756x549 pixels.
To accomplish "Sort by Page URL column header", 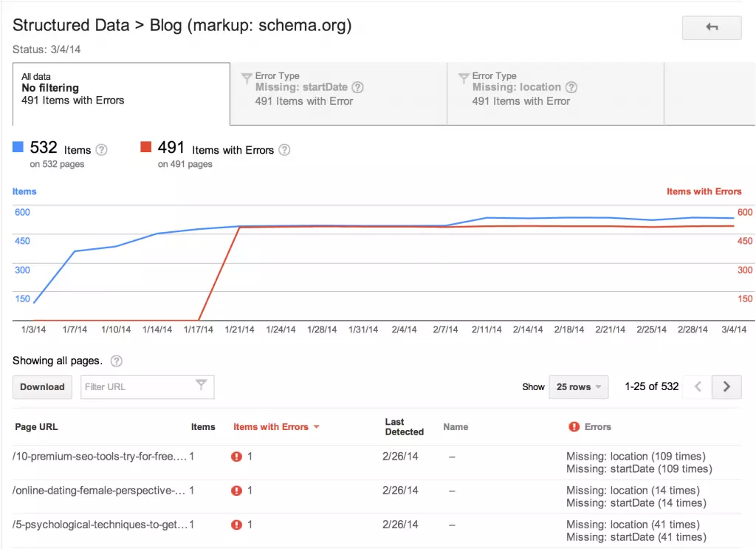I will (x=36, y=427).
